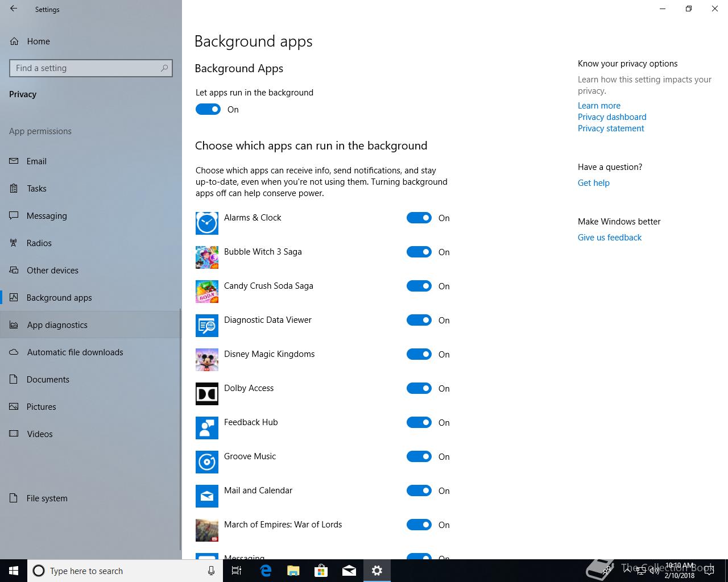This screenshot has width=728, height=582.
Task: Select Other devices in sidebar
Action: tap(90, 271)
